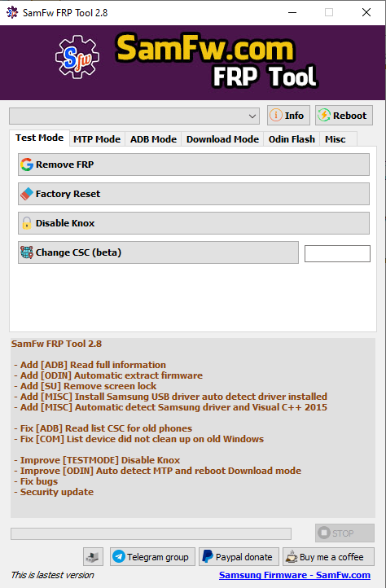
Task: Click 'Add [ODIN] Automatic extract firmware' line
Action: click(x=108, y=375)
